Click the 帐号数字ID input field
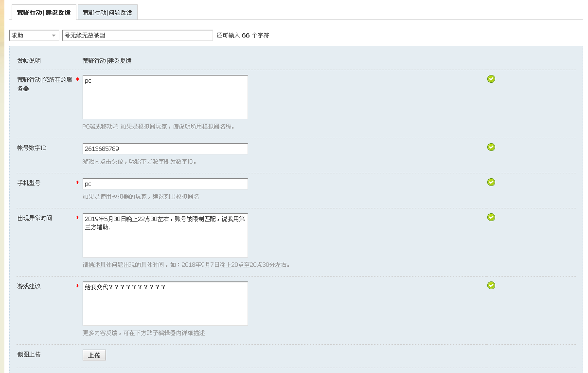 pyautogui.click(x=165, y=149)
